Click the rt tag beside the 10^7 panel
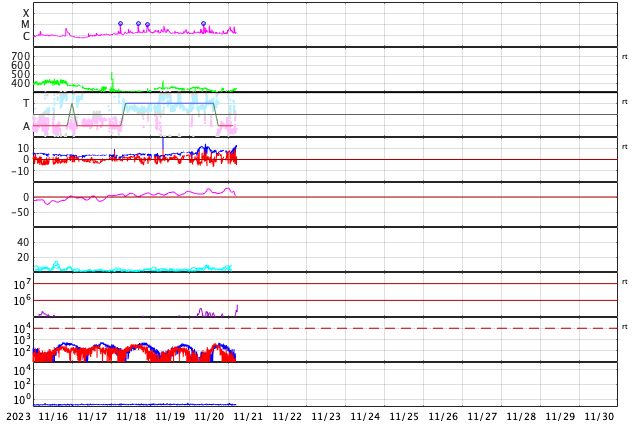Screen dimensions: 634x424 click(x=625, y=281)
